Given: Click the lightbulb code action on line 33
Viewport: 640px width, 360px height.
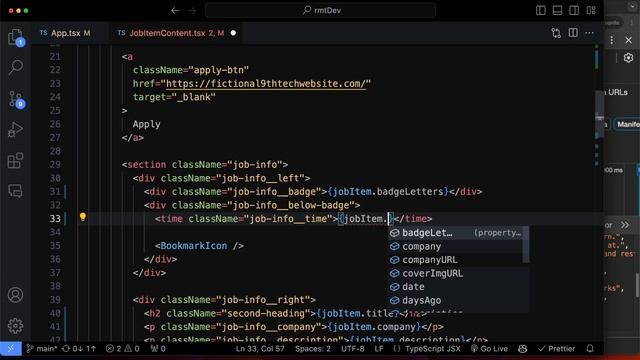Looking at the screenshot, I should coord(83,217).
